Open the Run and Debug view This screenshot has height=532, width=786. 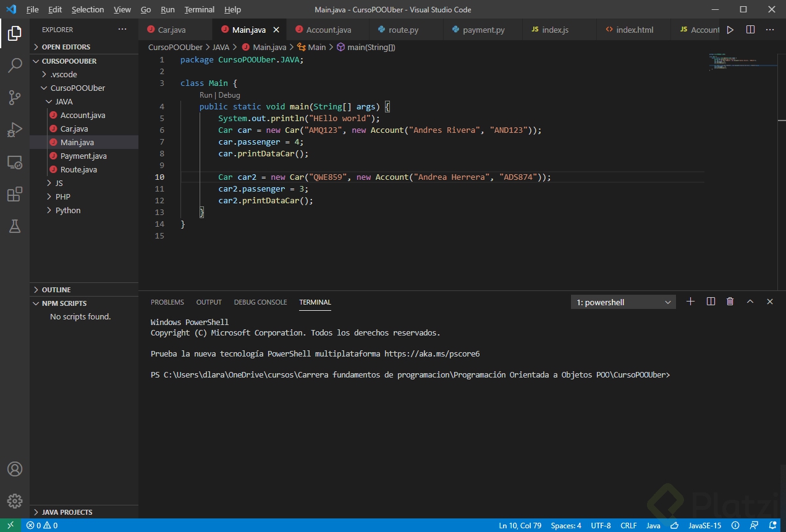pyautogui.click(x=15, y=130)
